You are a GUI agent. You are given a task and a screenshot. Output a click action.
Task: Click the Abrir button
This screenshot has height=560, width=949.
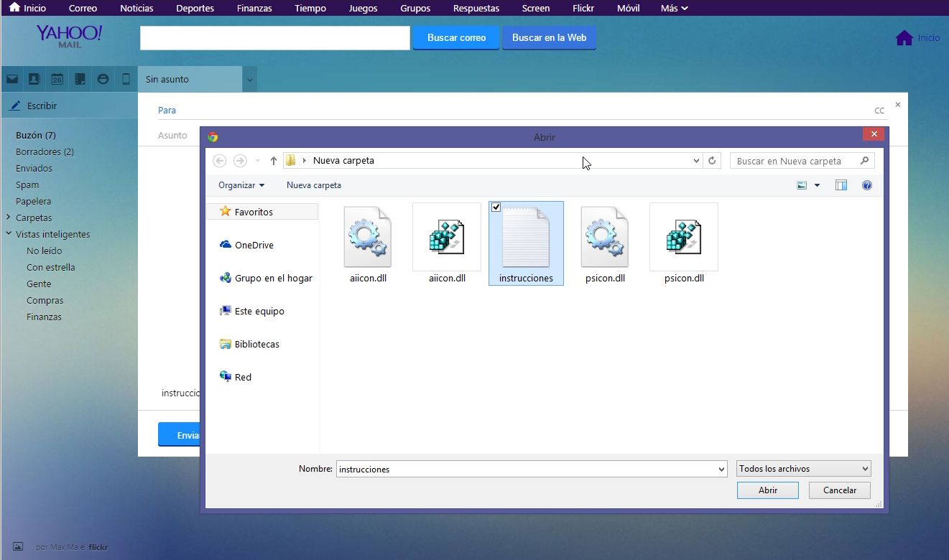[768, 490]
